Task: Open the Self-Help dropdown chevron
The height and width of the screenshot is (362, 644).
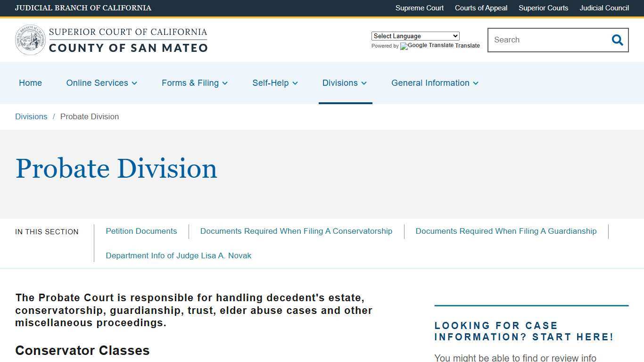Action: pyautogui.click(x=295, y=83)
